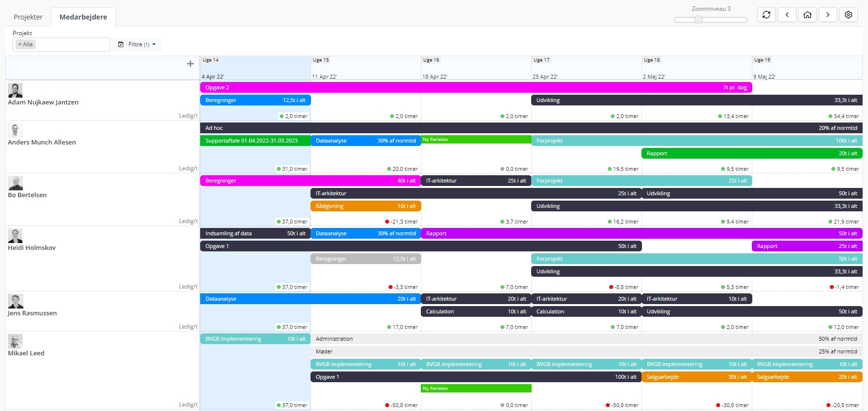Open Heidi's Opgave 1 50t bar

point(421,246)
